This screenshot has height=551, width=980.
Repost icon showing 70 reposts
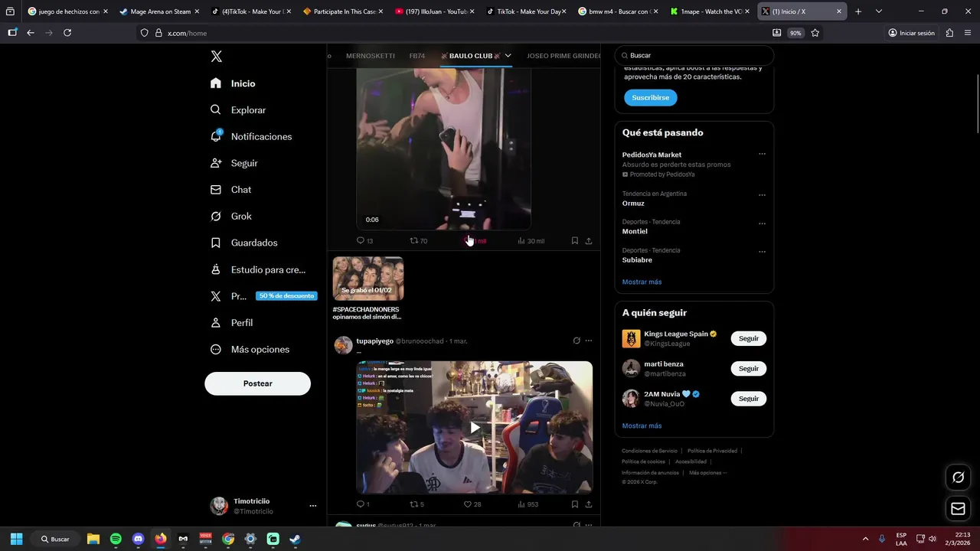pos(414,240)
